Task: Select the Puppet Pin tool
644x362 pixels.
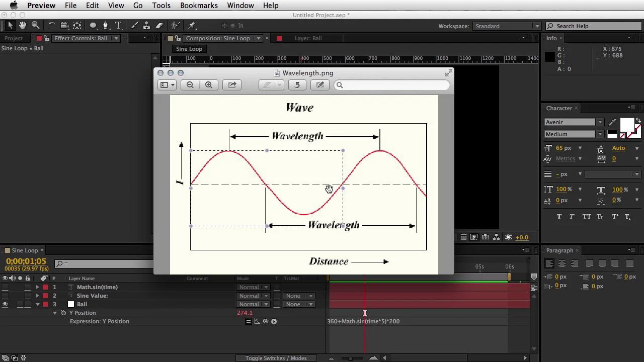Action: pos(192,25)
